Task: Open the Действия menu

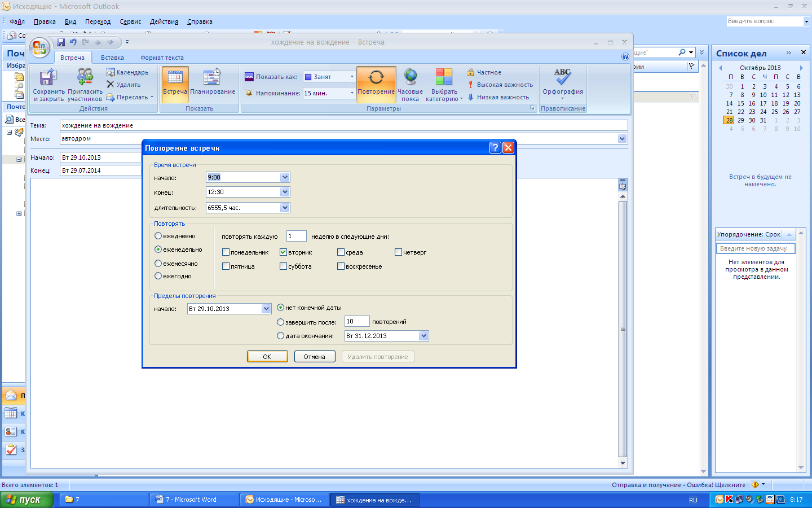Action: pos(164,21)
